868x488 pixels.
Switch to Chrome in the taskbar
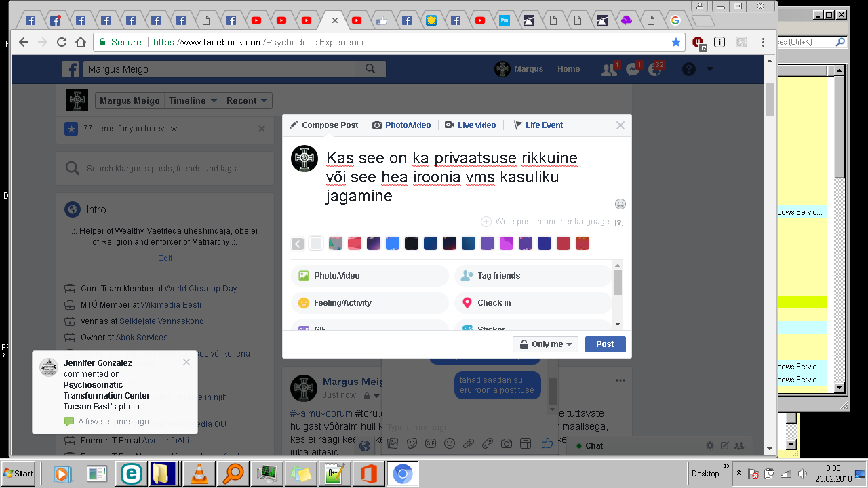403,474
